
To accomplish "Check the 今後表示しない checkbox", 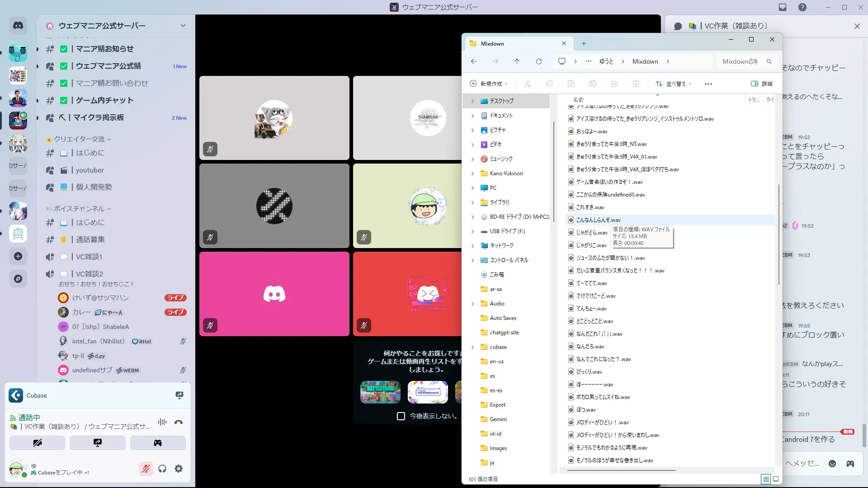I will pos(401,416).
